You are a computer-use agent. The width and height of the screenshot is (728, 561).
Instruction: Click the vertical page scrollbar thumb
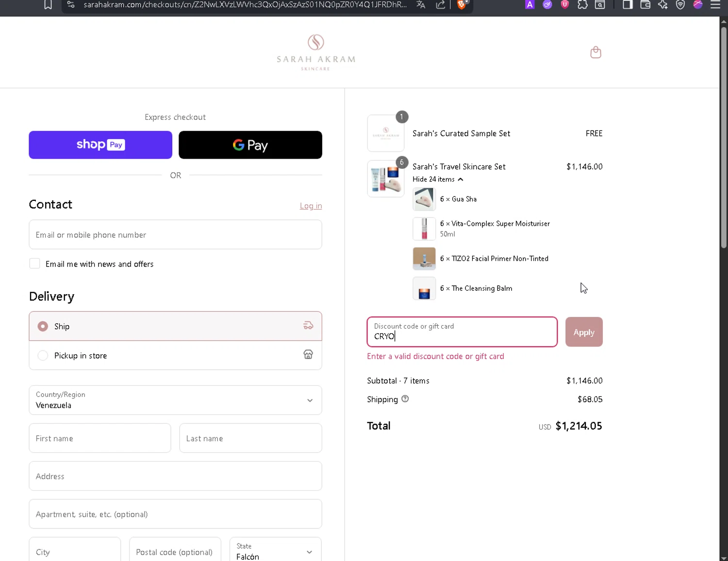724,137
